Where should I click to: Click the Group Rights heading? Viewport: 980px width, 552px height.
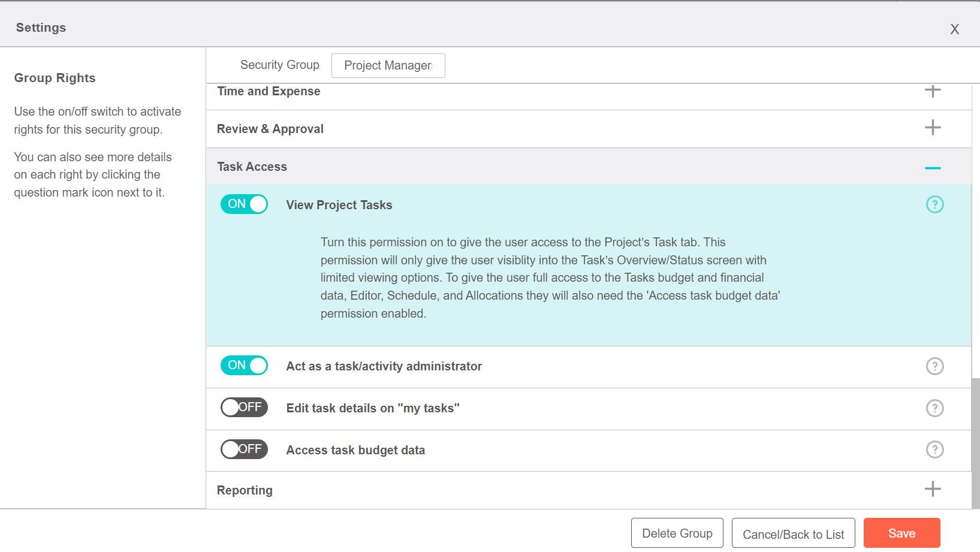tap(55, 78)
